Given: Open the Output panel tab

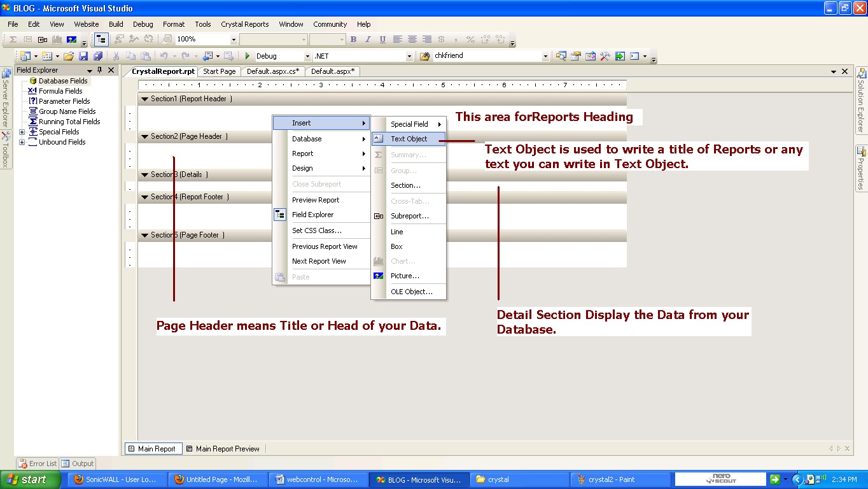Looking at the screenshot, I should [78, 464].
